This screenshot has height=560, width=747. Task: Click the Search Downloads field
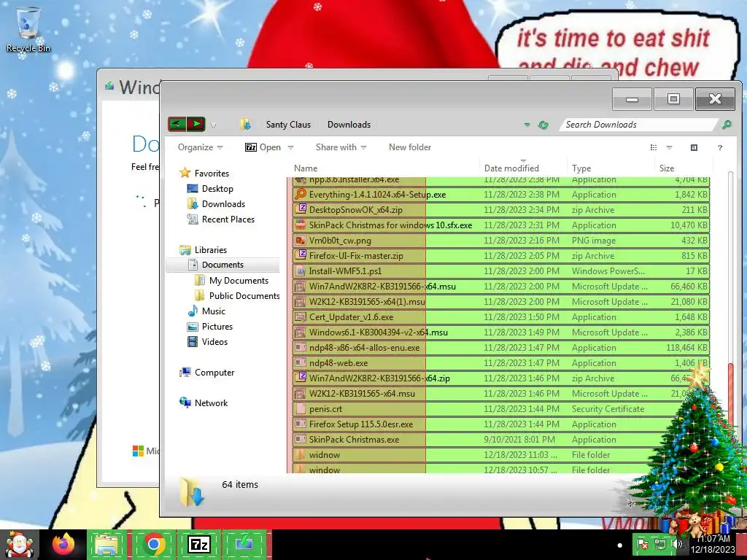click(x=638, y=124)
